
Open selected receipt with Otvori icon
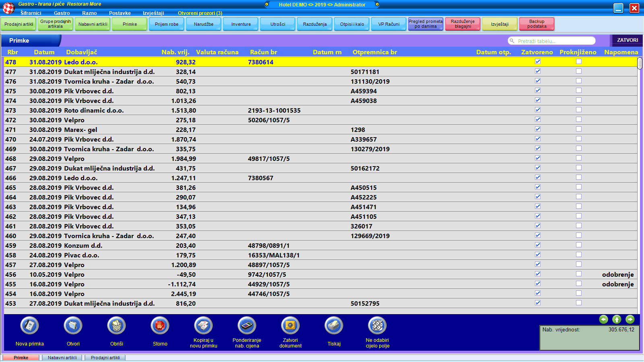73,325
